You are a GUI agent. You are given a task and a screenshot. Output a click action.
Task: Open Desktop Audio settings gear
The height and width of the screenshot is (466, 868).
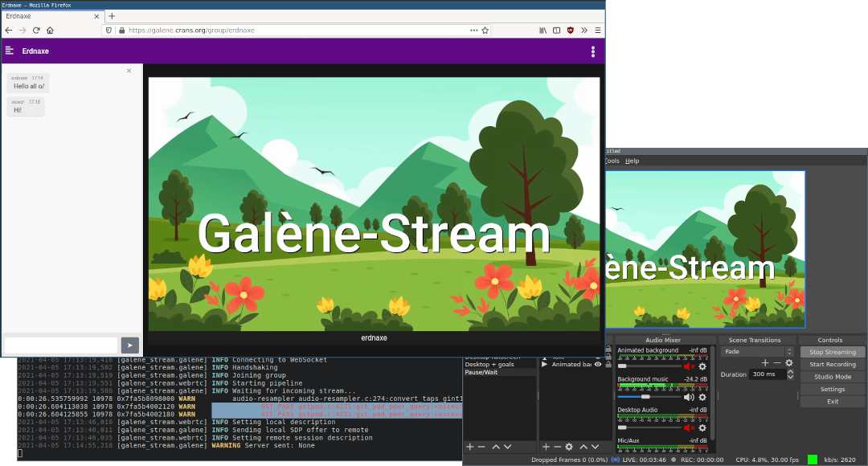tap(702, 427)
